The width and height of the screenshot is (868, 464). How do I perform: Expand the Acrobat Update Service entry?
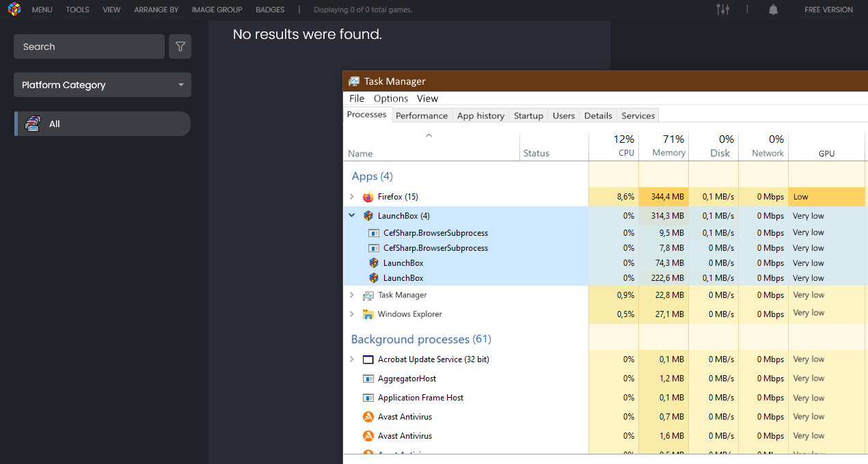352,359
